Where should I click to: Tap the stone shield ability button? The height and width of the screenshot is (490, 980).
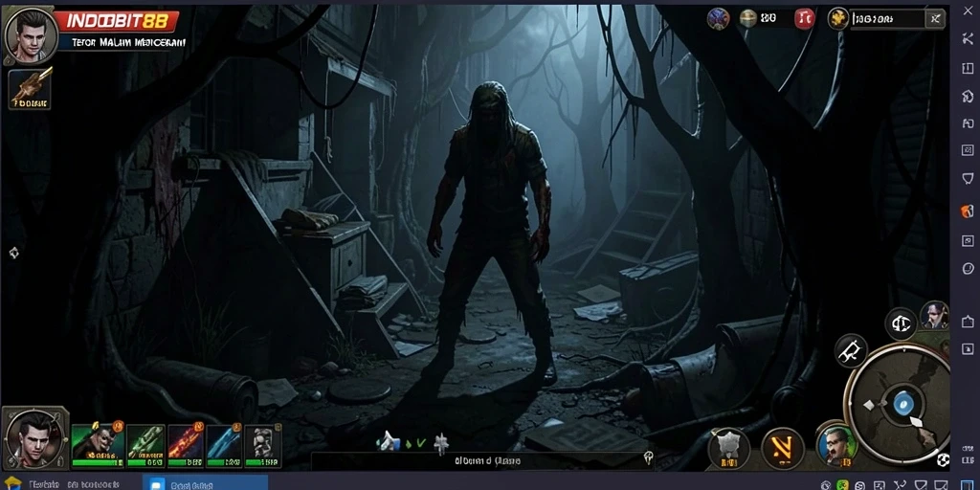728,449
